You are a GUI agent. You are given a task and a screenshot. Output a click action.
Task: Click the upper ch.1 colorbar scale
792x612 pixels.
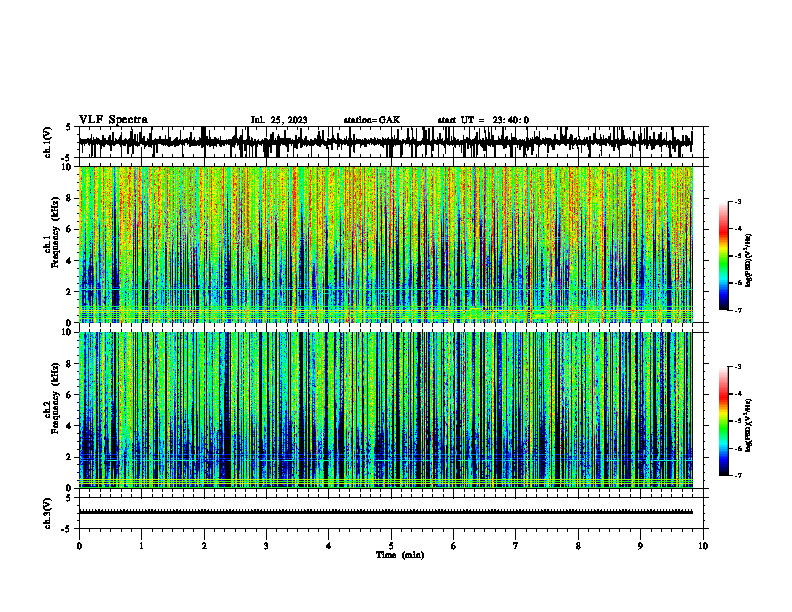(723, 256)
